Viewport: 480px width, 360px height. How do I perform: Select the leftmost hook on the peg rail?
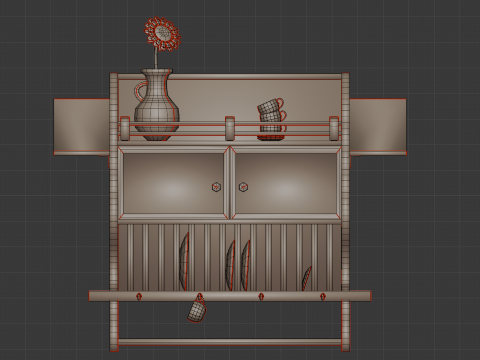139,296
